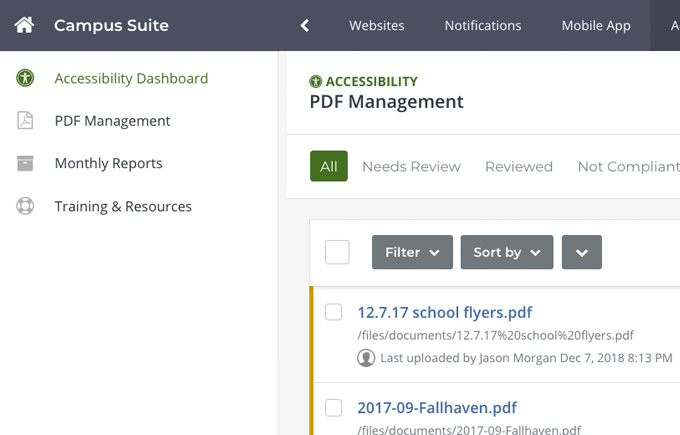The image size is (680, 435).
Task: Click the Monthly Reports archive box icon
Action: point(25,163)
